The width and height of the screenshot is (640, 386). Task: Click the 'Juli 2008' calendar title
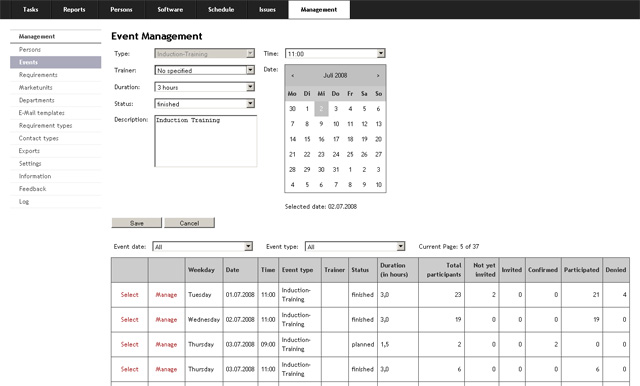(335, 75)
